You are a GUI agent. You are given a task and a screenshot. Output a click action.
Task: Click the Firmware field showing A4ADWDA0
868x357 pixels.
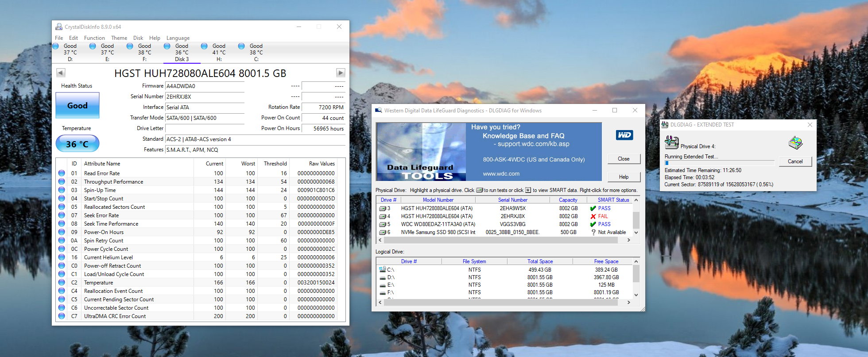(x=205, y=86)
